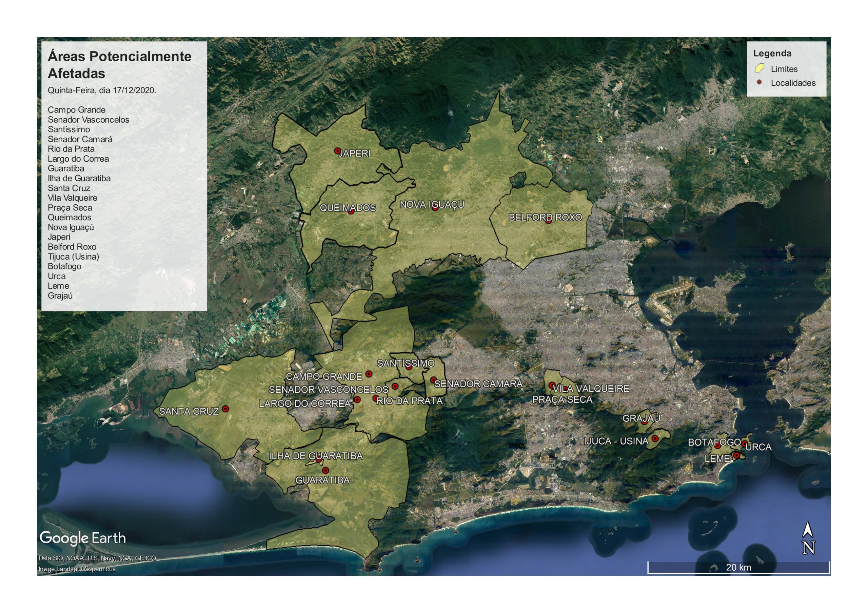868x613 pixels.
Task: Click the Senador Camará marker
Action: pos(434,380)
